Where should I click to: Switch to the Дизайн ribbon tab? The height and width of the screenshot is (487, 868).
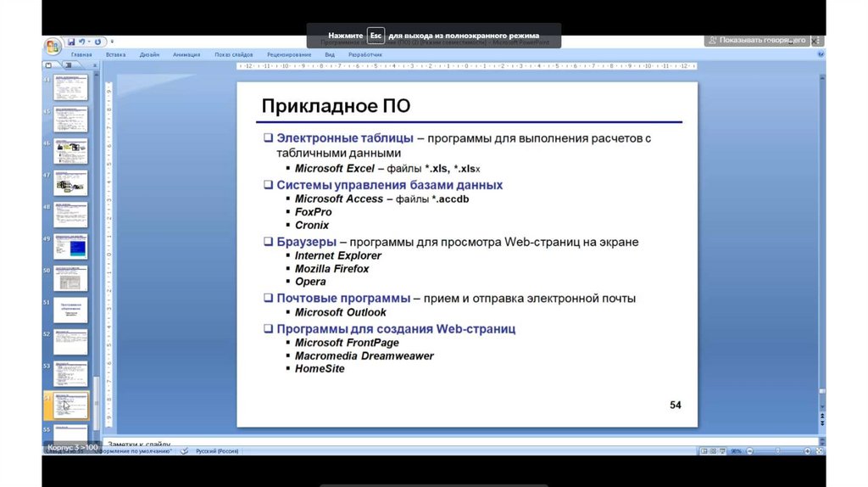(x=149, y=55)
